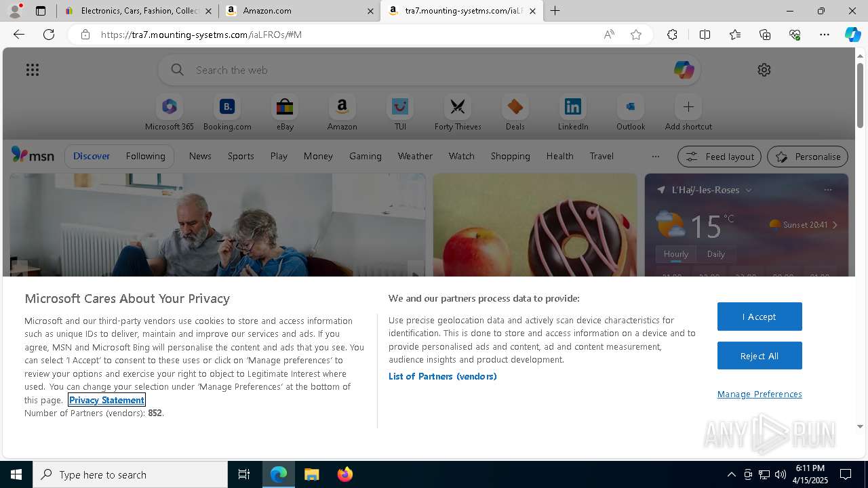868x488 pixels.
Task: Click Reject All cookies button
Action: [759, 356]
